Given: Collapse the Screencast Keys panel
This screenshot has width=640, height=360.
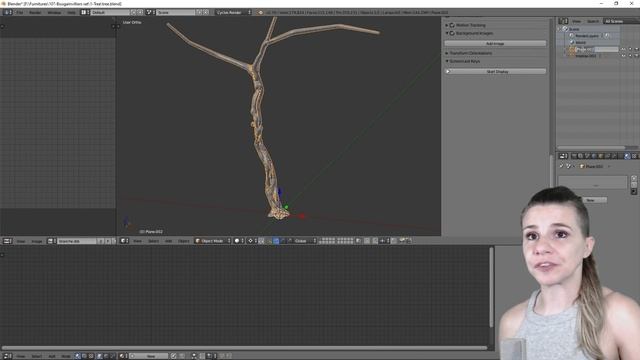Looking at the screenshot, I should pyautogui.click(x=464, y=61).
